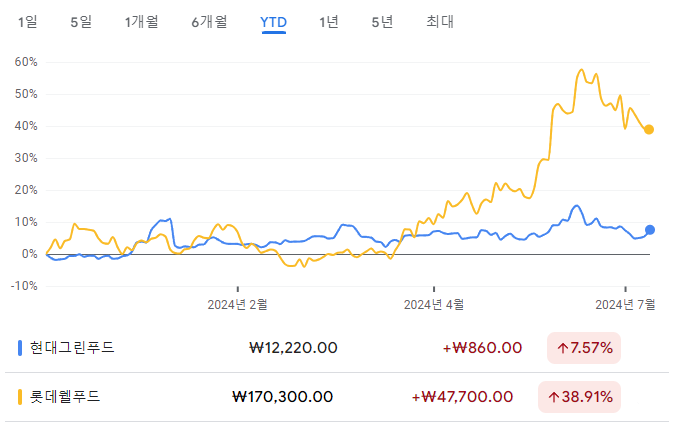
Task: Click the 40% y-axis label
Action: (26, 126)
